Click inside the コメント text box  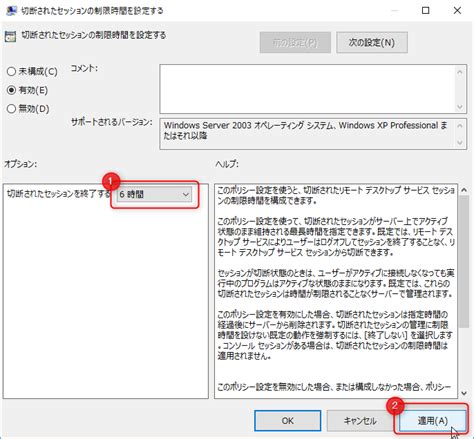(307, 89)
